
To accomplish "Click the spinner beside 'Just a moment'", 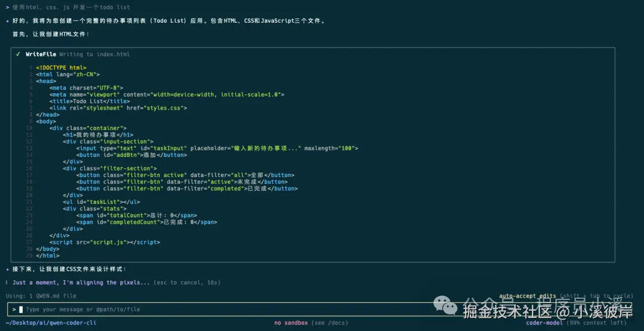I will [x=8, y=283].
